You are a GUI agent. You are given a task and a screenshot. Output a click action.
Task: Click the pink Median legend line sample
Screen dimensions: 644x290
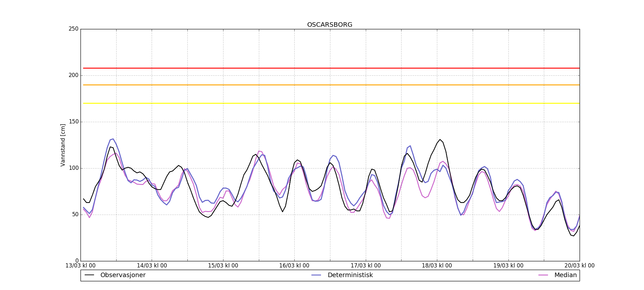pos(543,275)
